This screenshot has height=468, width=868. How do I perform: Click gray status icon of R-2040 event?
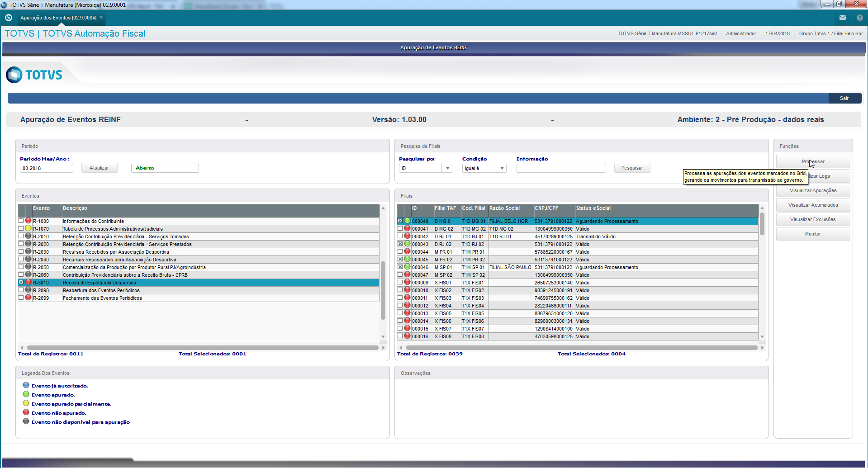tap(28, 259)
